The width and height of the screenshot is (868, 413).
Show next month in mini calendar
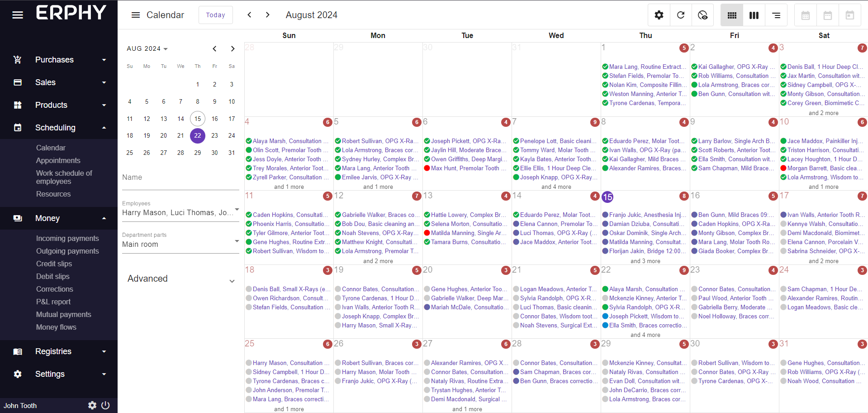point(232,48)
